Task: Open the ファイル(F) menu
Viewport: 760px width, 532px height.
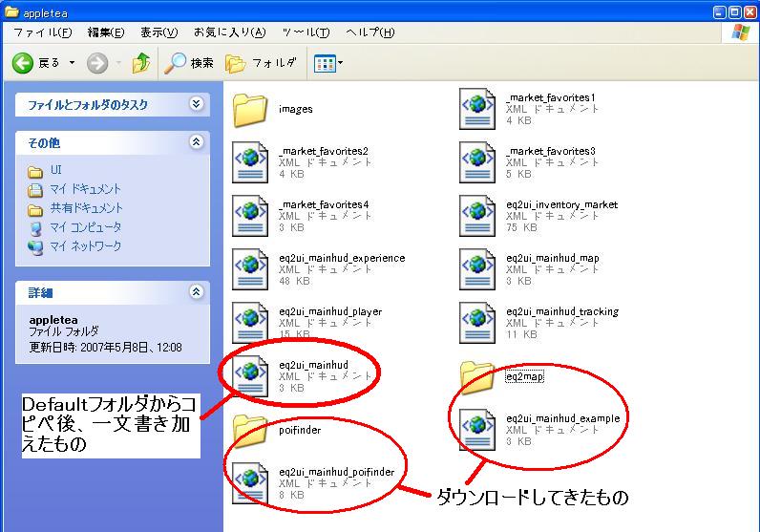Action: [x=42, y=32]
